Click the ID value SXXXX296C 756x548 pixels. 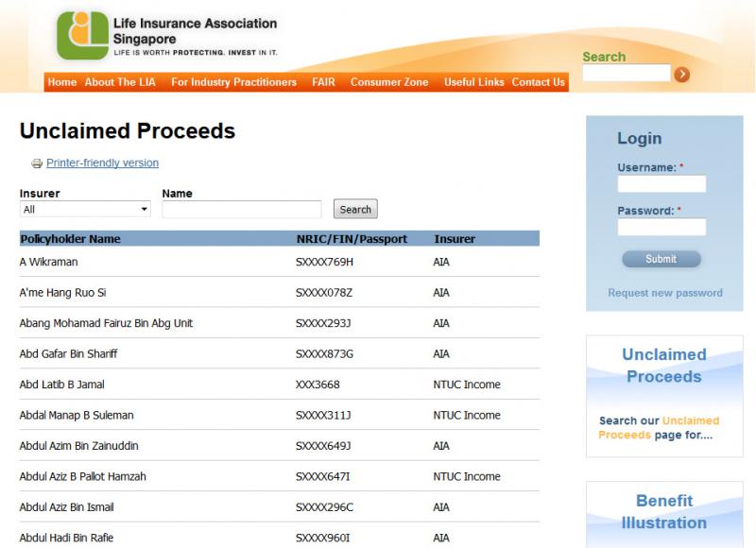point(324,507)
